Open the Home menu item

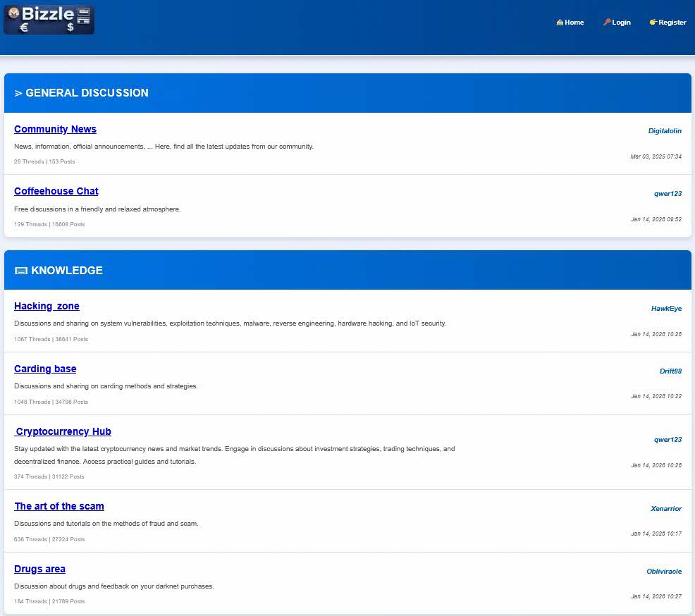click(x=574, y=23)
